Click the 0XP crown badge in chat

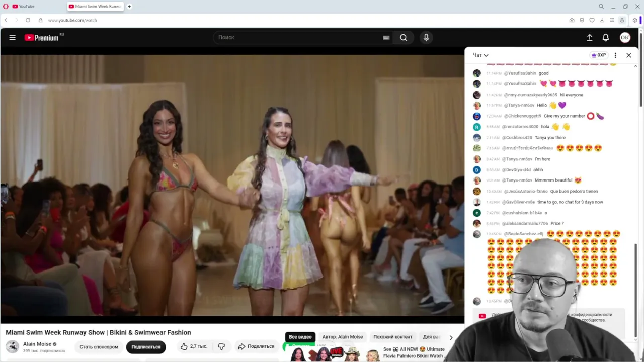(x=599, y=55)
